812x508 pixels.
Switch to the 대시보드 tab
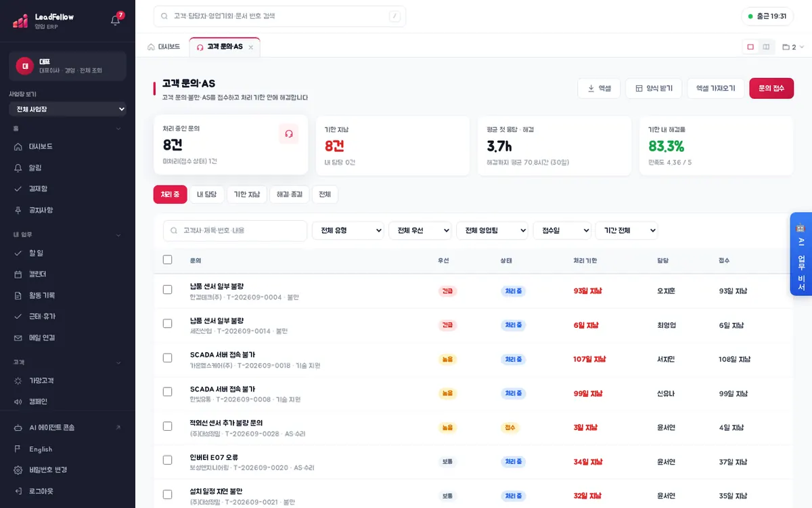tap(164, 47)
